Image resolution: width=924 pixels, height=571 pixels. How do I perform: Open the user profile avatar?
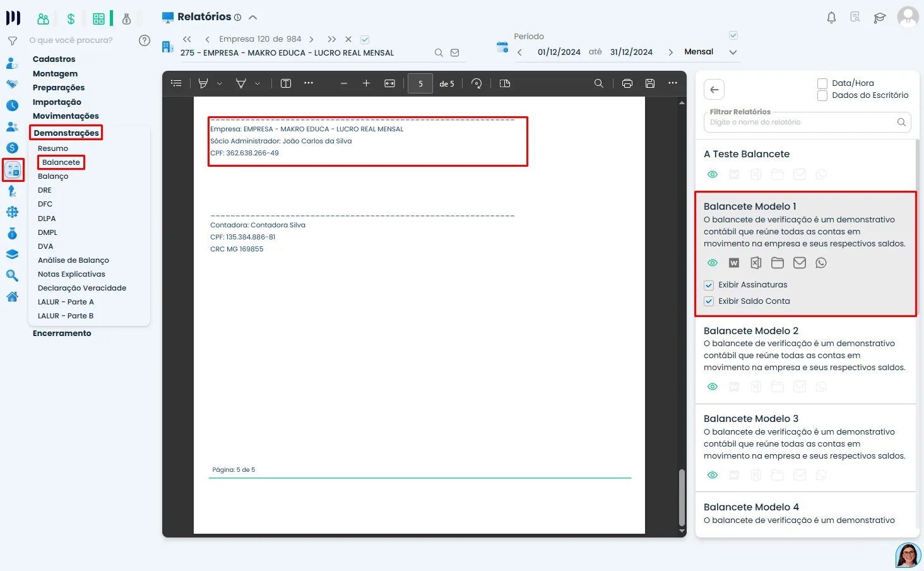coord(908,17)
